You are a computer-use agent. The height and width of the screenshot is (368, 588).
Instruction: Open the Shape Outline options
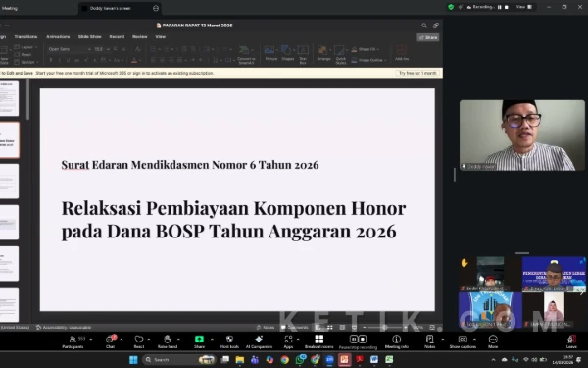click(x=368, y=60)
